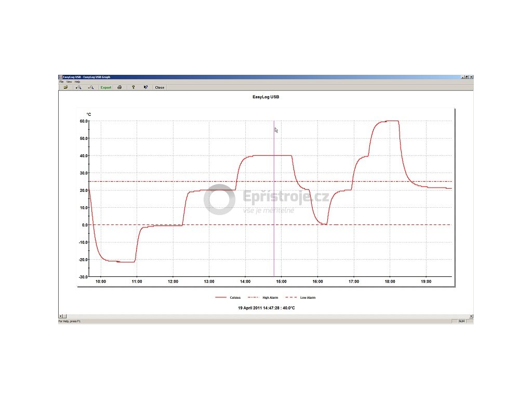This screenshot has width=532, height=399.
Task: Click the Close toolbar button
Action: pyautogui.click(x=159, y=87)
